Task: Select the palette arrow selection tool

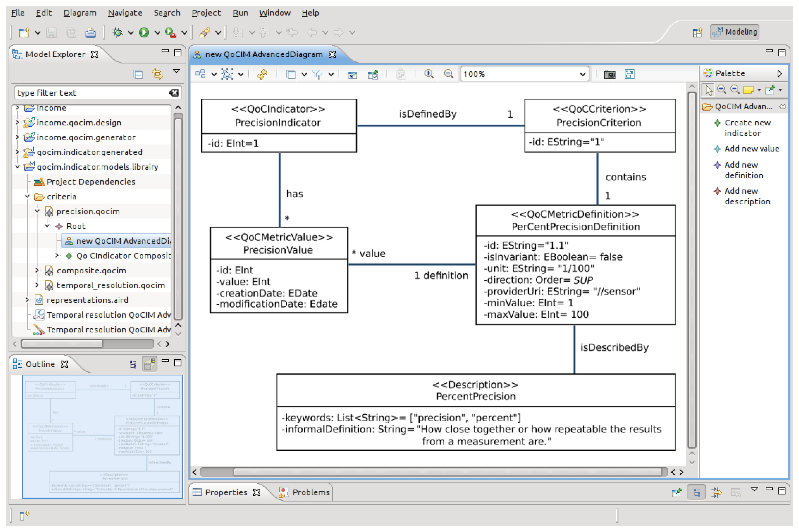Action: [708, 90]
